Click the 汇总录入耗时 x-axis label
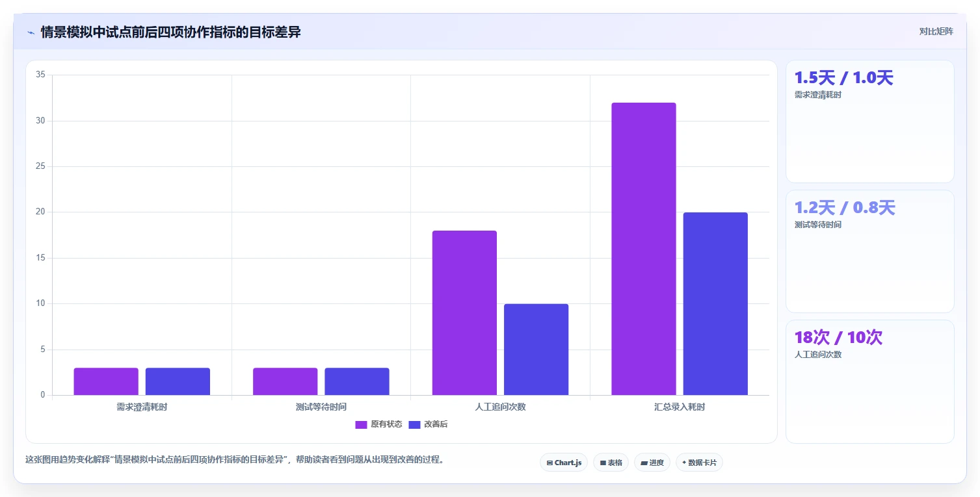Viewport: 980px width, 497px height. [x=680, y=407]
